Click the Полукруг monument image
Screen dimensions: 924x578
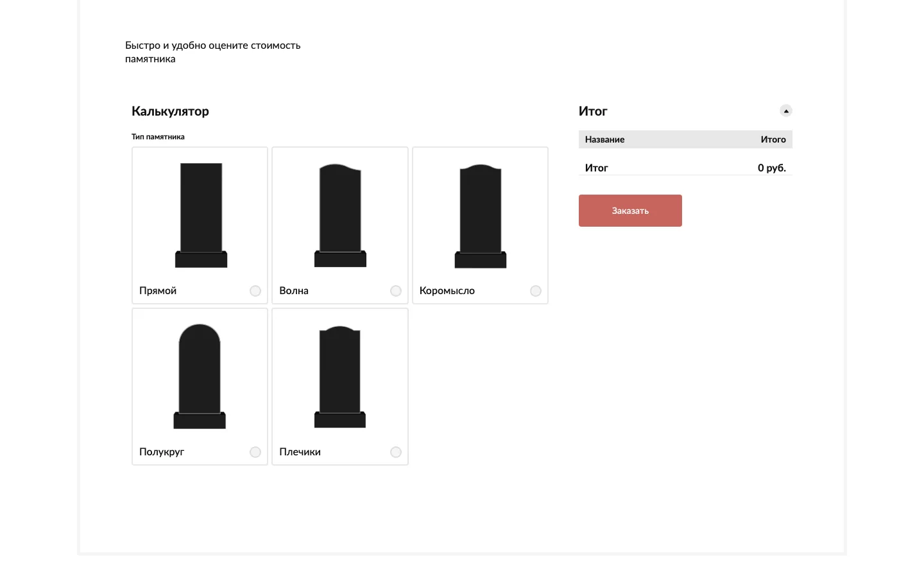tap(200, 376)
